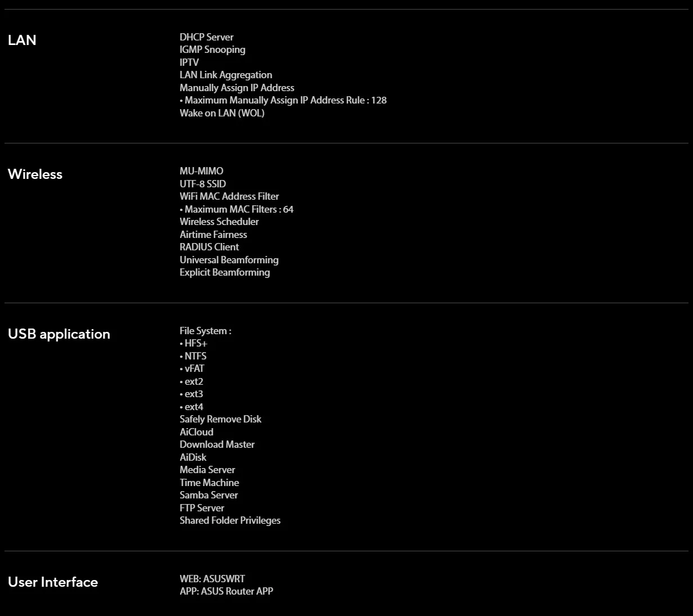693x616 pixels.
Task: Click Wake on LAN (WOL) line
Action: point(222,113)
